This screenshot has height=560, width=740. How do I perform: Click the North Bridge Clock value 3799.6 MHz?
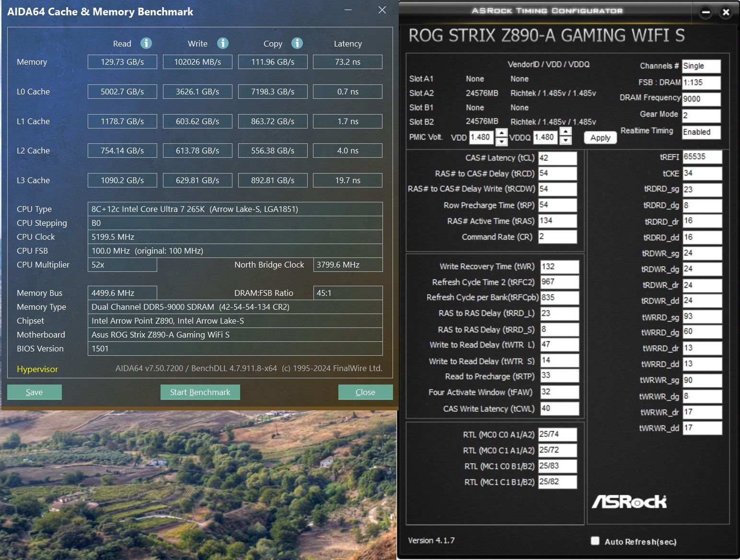pos(347,265)
